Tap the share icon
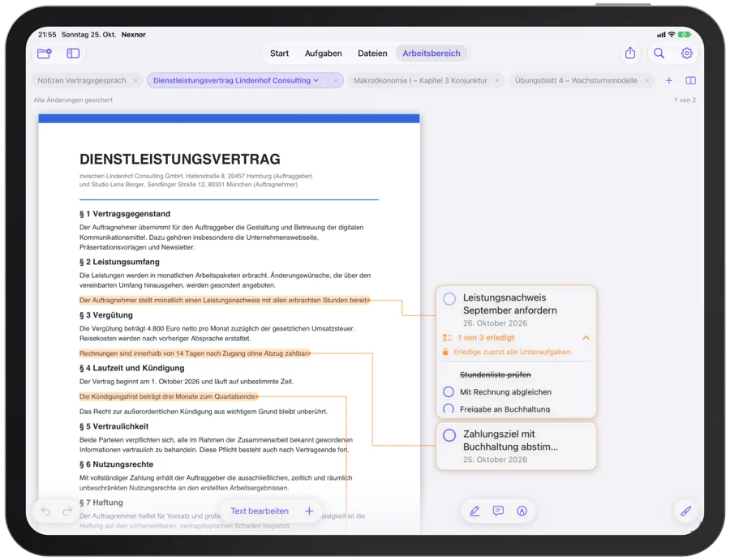The height and width of the screenshot is (560, 730). [x=630, y=53]
